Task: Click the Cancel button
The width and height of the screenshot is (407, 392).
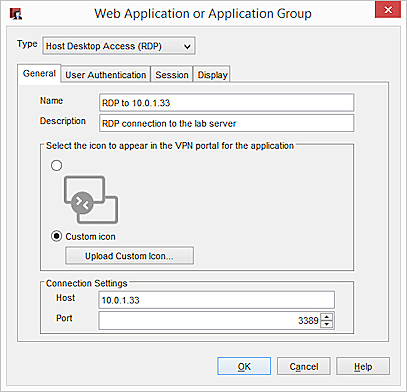Action: (304, 366)
